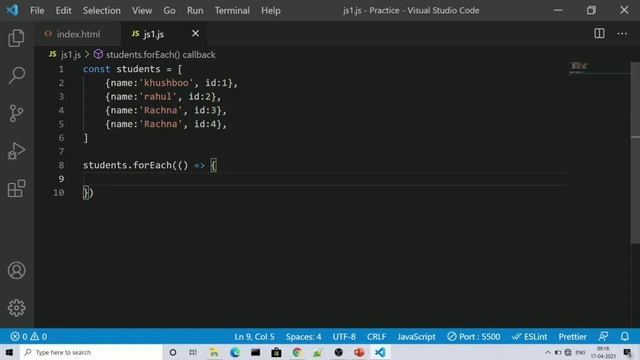Viewport: 640px width, 360px height.
Task: Open PowerPoint from taskbar
Action: click(359, 352)
